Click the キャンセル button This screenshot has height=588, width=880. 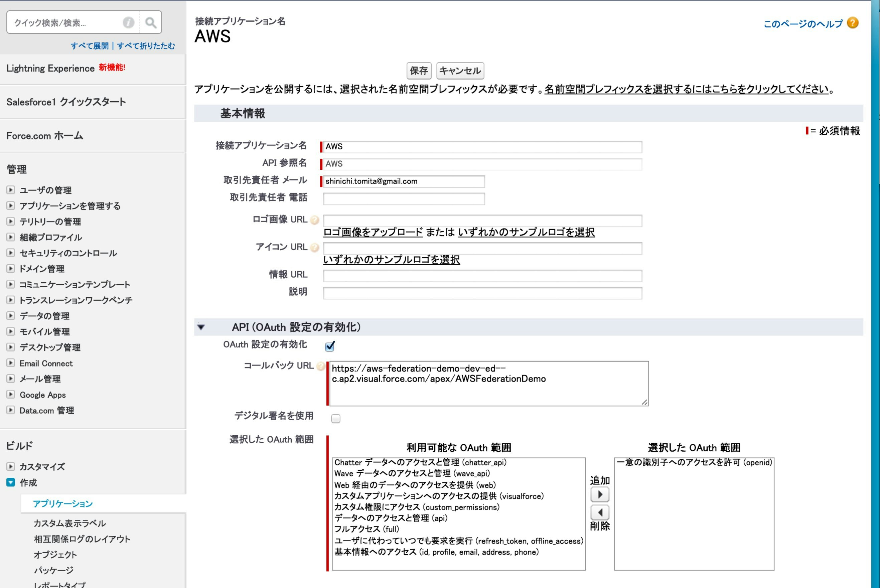[x=460, y=71]
